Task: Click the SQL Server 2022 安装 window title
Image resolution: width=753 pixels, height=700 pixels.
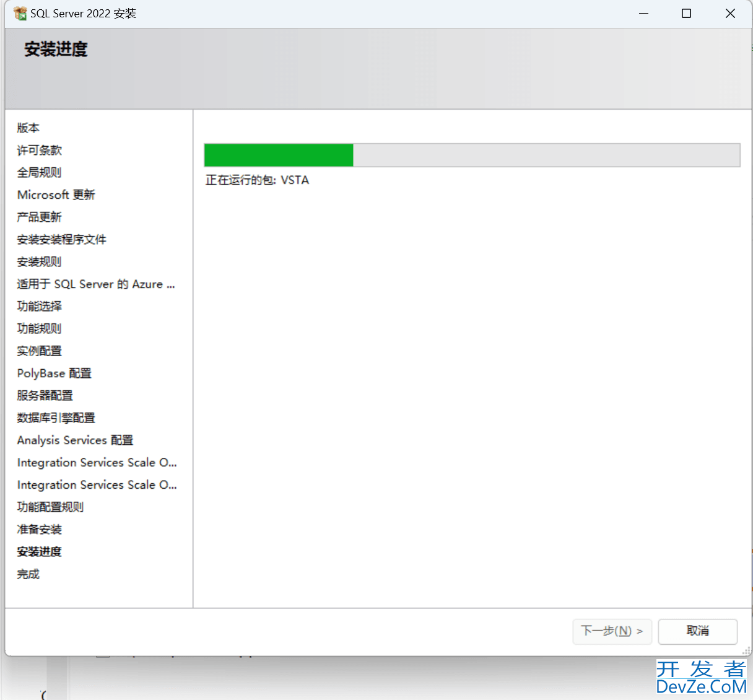Action: pos(84,14)
